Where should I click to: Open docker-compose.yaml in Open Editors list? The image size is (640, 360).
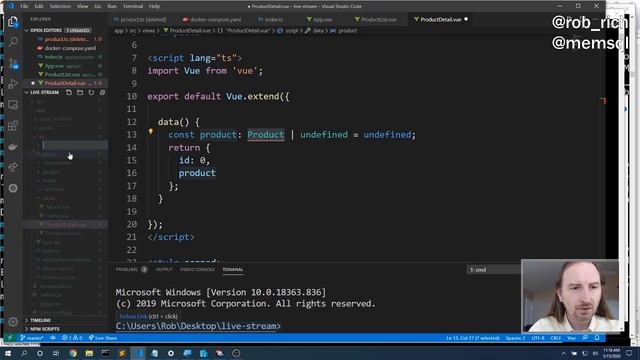(x=70, y=48)
